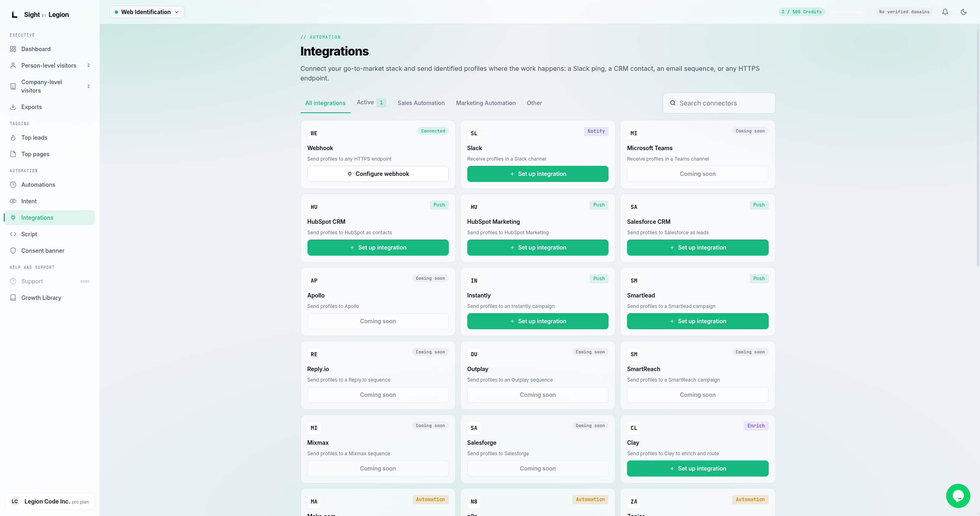Image resolution: width=980 pixels, height=516 pixels.
Task: Click Apollo Coming soon button
Action: (x=378, y=321)
